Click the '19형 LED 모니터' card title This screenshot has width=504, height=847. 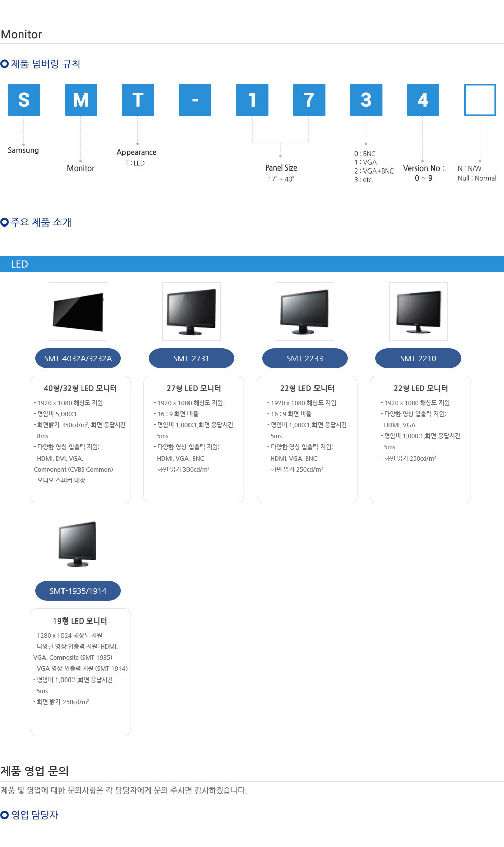point(80,621)
